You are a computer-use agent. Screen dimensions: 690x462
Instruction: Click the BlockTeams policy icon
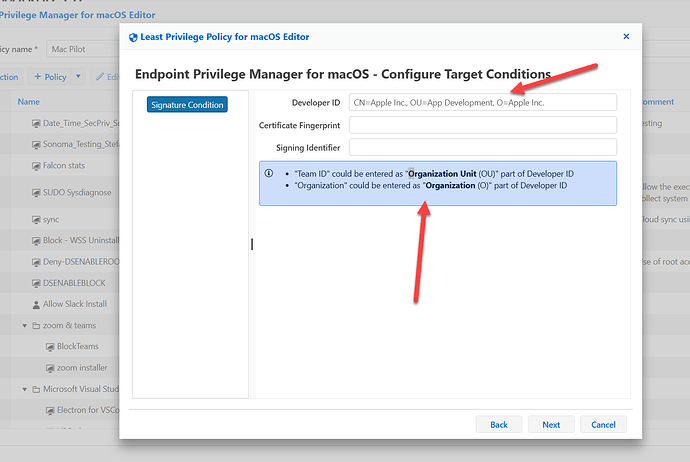(x=49, y=347)
